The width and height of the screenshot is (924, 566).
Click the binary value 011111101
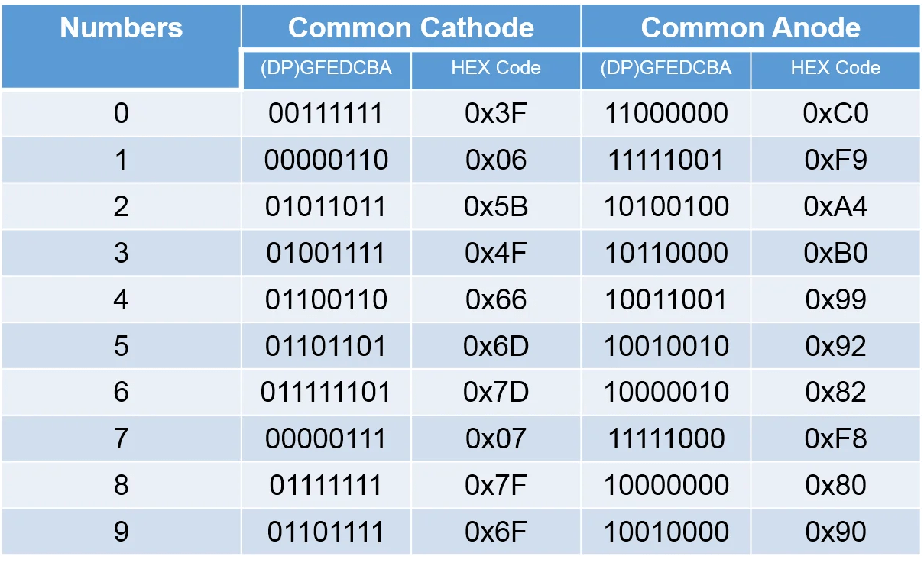click(326, 393)
